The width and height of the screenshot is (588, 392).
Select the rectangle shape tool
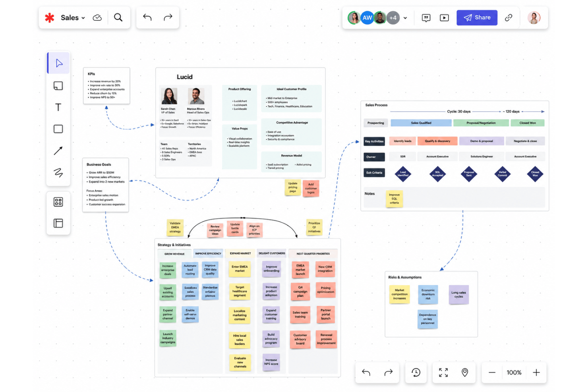pyautogui.click(x=58, y=129)
